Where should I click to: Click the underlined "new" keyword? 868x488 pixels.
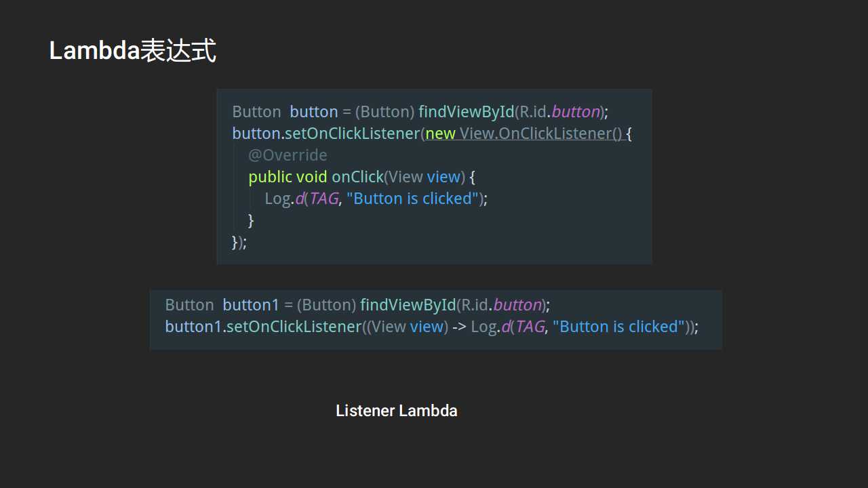click(x=440, y=134)
